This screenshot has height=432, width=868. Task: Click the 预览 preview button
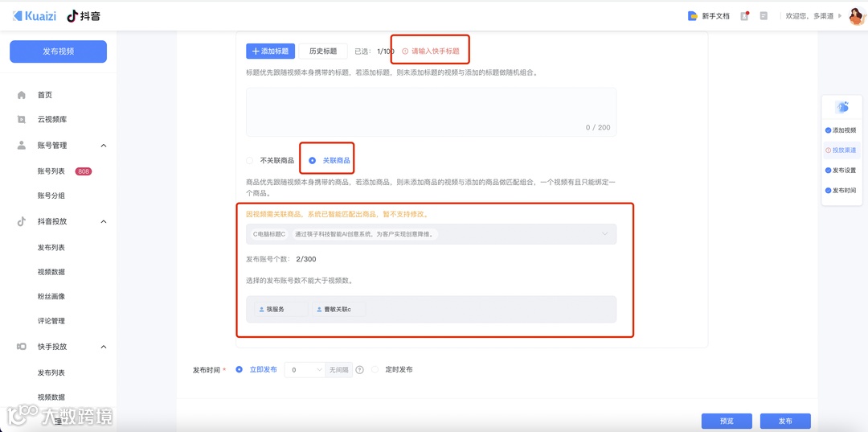tap(727, 421)
